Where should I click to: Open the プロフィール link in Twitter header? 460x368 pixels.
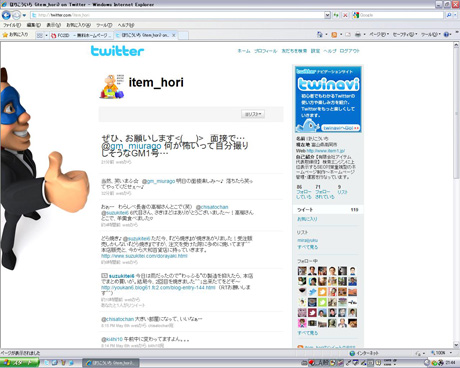coord(265,51)
